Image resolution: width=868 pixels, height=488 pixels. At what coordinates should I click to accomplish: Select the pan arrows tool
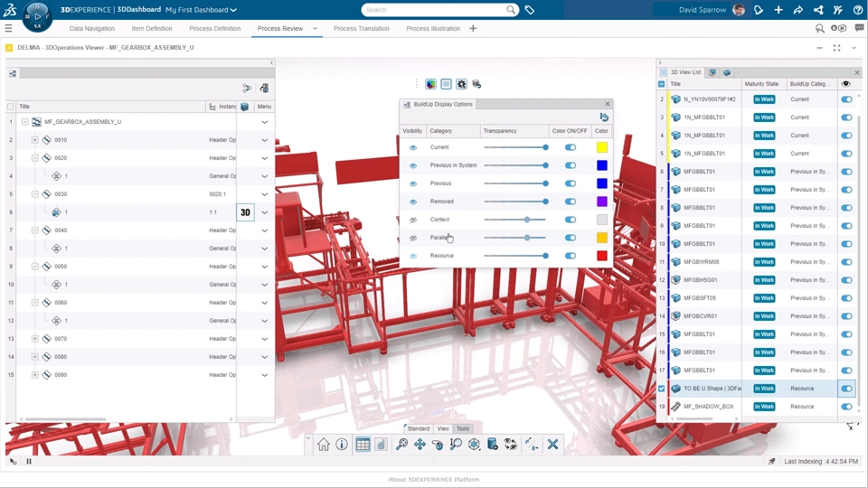click(x=420, y=445)
